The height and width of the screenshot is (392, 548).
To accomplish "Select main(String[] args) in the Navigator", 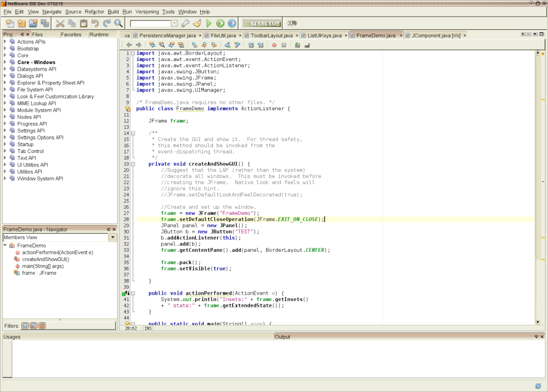I will (x=43, y=266).
